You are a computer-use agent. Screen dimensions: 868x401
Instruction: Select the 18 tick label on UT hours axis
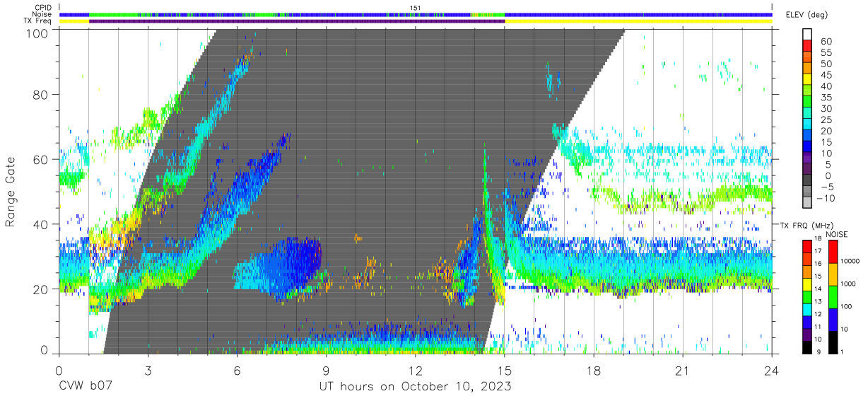[x=594, y=371]
